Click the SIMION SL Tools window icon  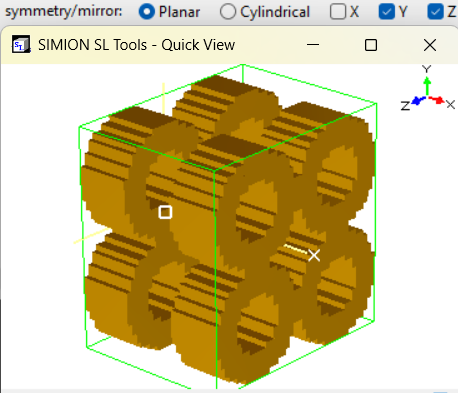point(21,44)
